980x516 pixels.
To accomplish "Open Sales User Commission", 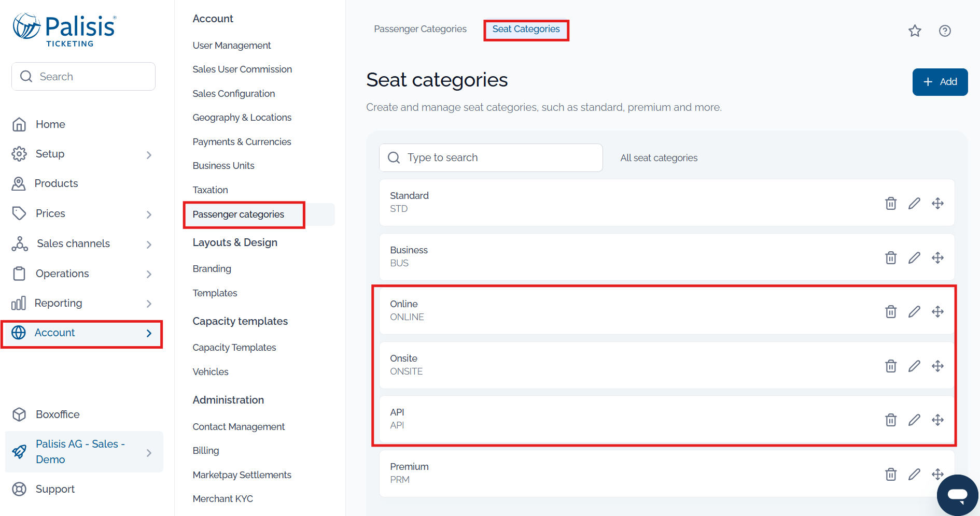I will coord(242,69).
